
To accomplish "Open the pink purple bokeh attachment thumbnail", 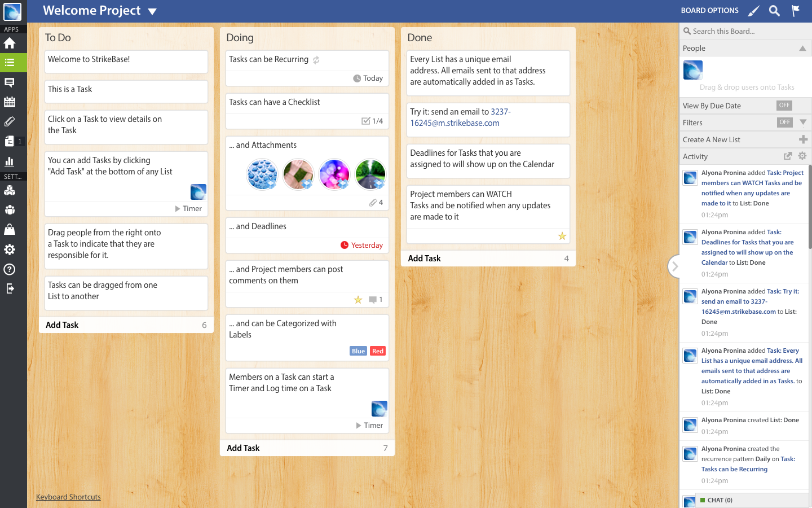I will tap(334, 174).
